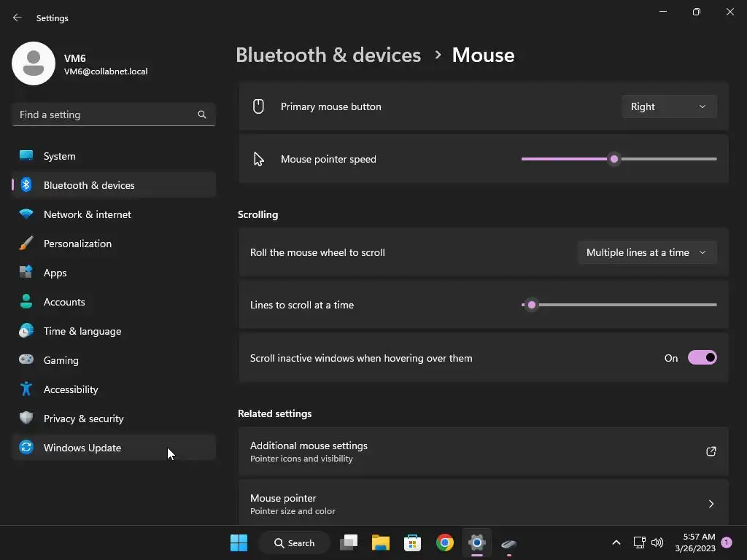
Task: Click the external link icon for Additional mouse settings
Action: [x=711, y=451]
